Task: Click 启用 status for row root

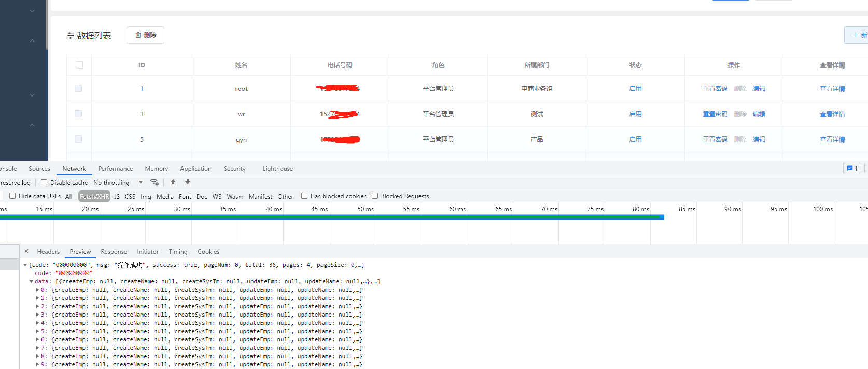Action: point(635,89)
